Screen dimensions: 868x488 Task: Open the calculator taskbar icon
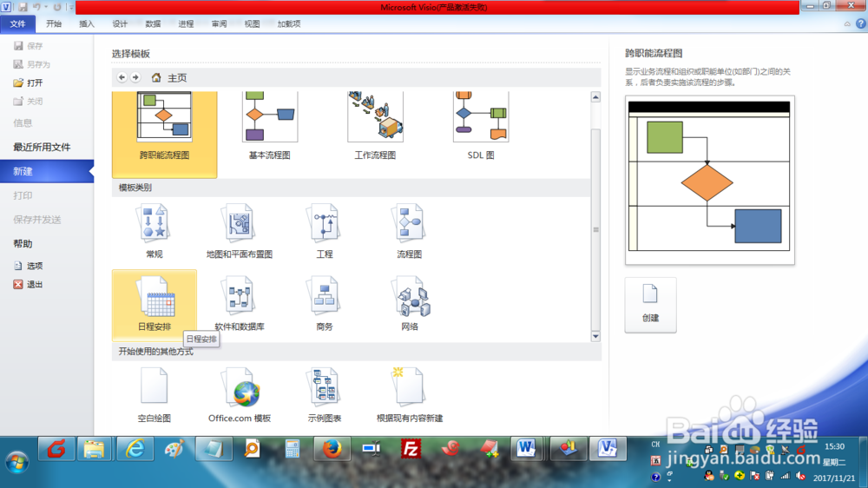tap(293, 449)
